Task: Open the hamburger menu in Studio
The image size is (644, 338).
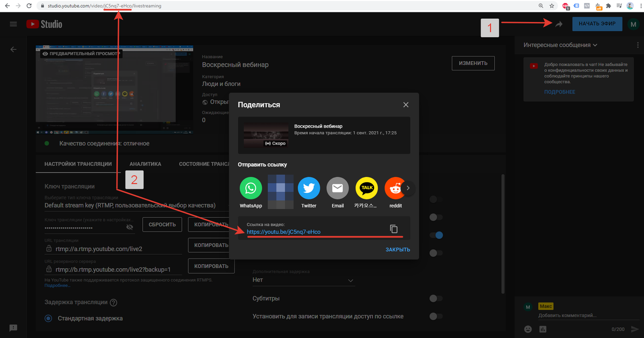Action: (x=13, y=24)
